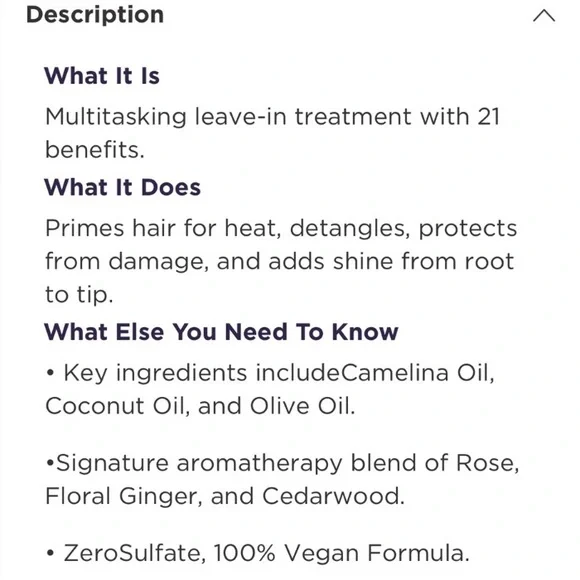Click the word Rose in aromatherapy line
The width and height of the screenshot is (580, 580).
point(488,463)
